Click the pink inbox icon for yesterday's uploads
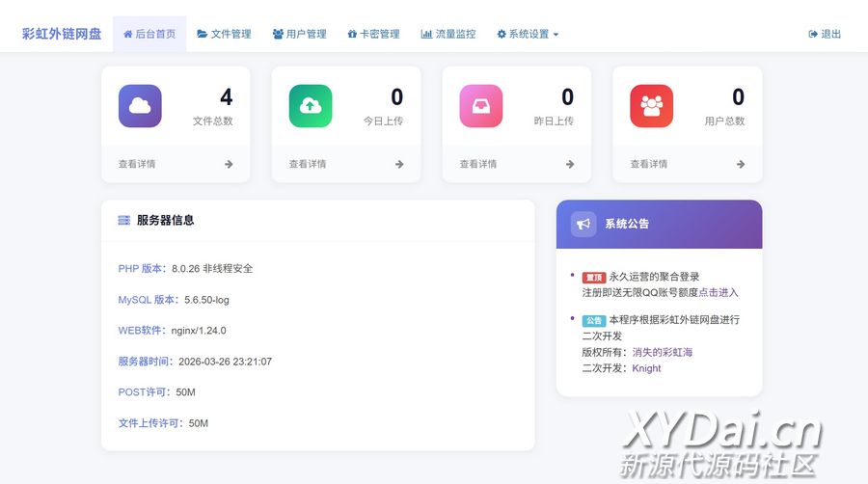The height and width of the screenshot is (484, 868). pos(481,106)
